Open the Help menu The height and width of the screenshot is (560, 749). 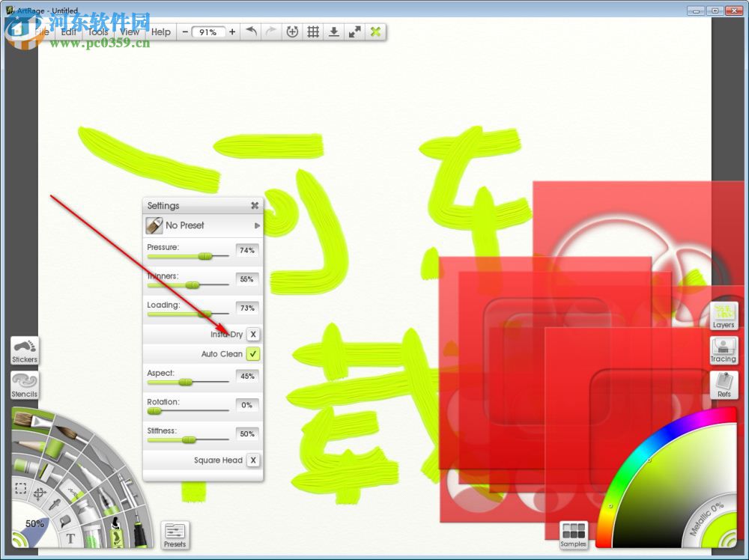[x=161, y=32]
